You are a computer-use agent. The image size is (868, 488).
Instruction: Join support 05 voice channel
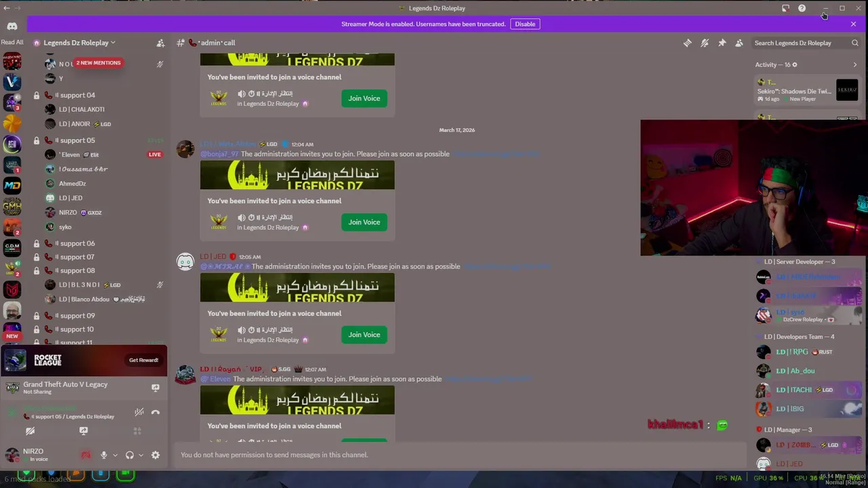coord(98,140)
